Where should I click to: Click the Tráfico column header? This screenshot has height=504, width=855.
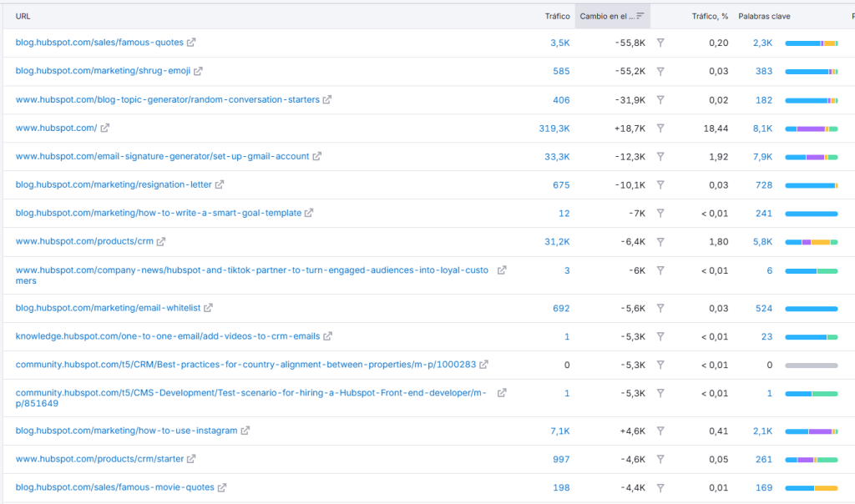tap(557, 16)
